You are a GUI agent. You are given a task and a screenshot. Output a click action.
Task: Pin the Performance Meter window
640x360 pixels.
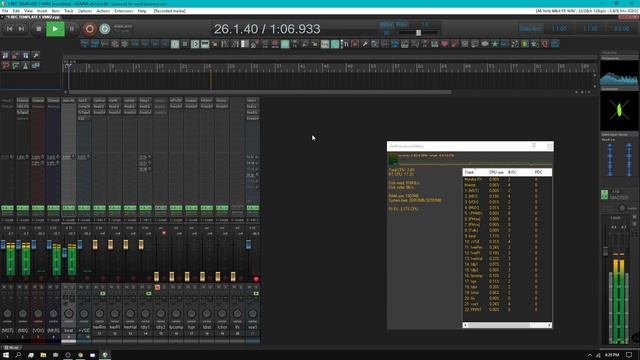pyautogui.click(x=533, y=146)
